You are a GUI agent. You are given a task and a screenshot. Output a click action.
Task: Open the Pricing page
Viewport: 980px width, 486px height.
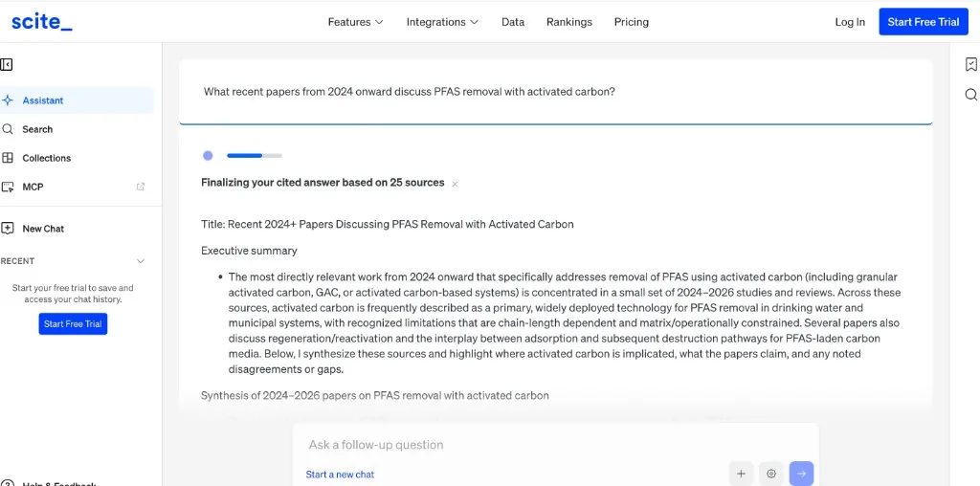coord(632,22)
